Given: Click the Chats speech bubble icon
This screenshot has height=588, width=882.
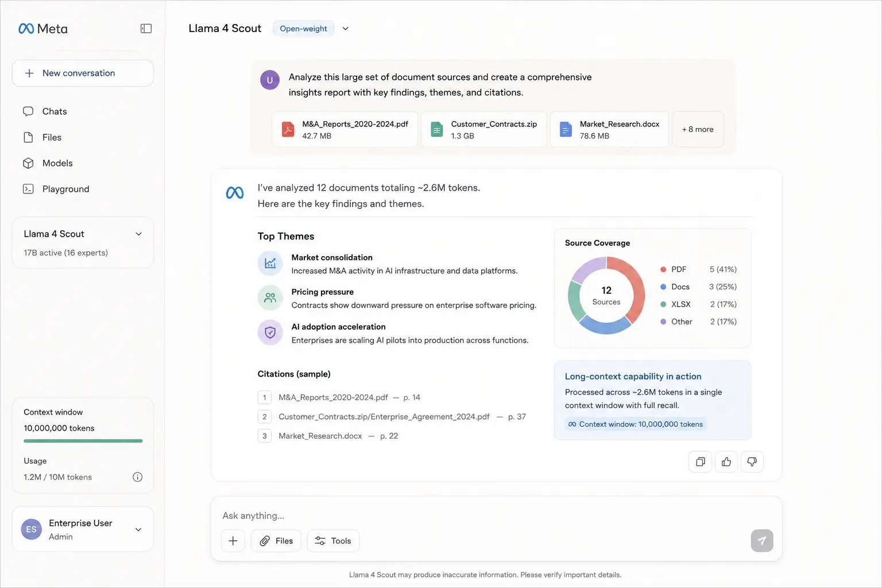Looking at the screenshot, I should [28, 111].
